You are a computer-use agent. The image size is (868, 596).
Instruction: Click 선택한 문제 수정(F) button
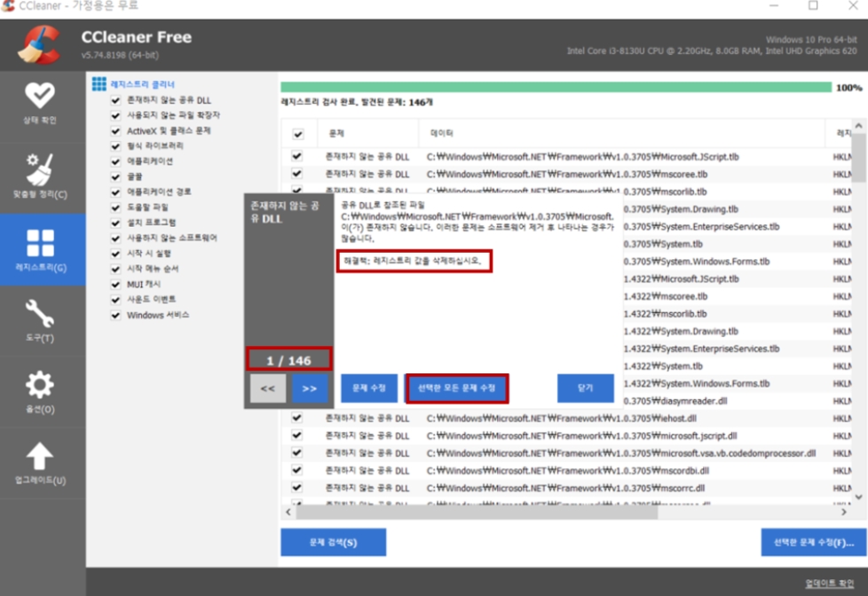click(814, 542)
